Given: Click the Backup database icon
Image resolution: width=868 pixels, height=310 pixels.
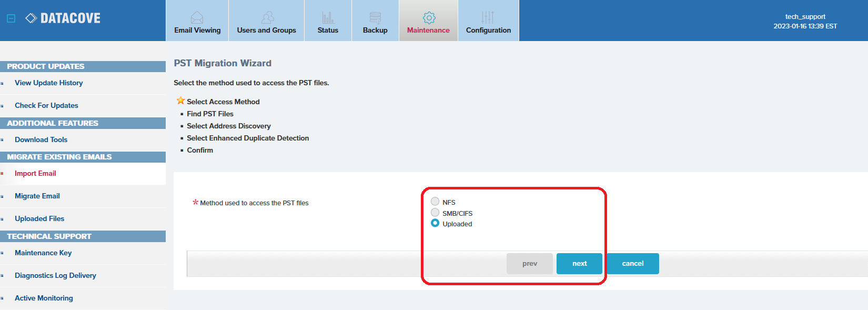Looking at the screenshot, I should pyautogui.click(x=375, y=17).
